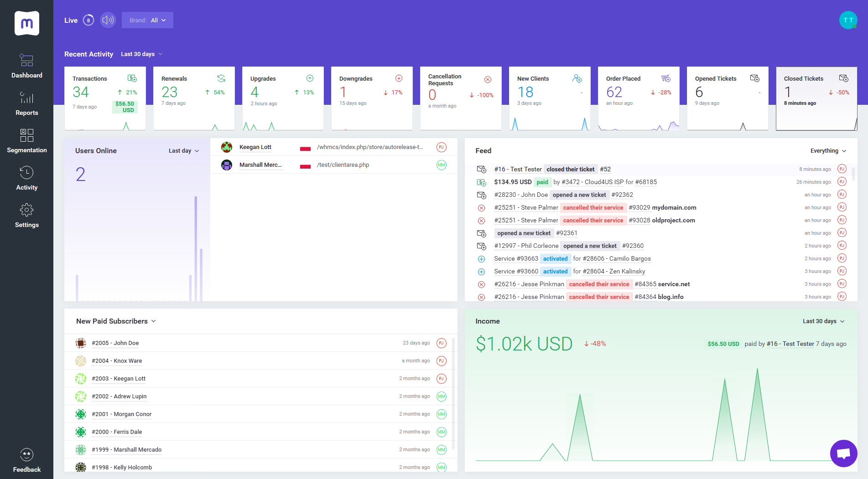
Task: Open the Dashboard sidebar item
Action: (26, 67)
